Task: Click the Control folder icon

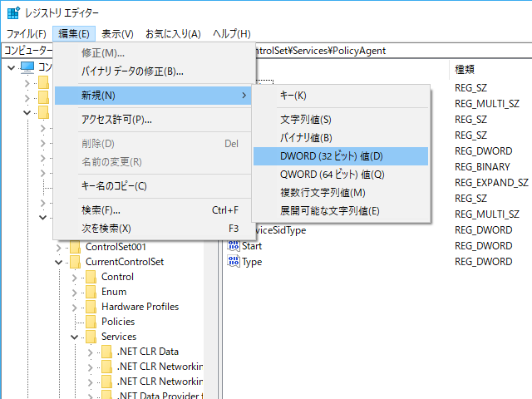Action: click(x=91, y=277)
